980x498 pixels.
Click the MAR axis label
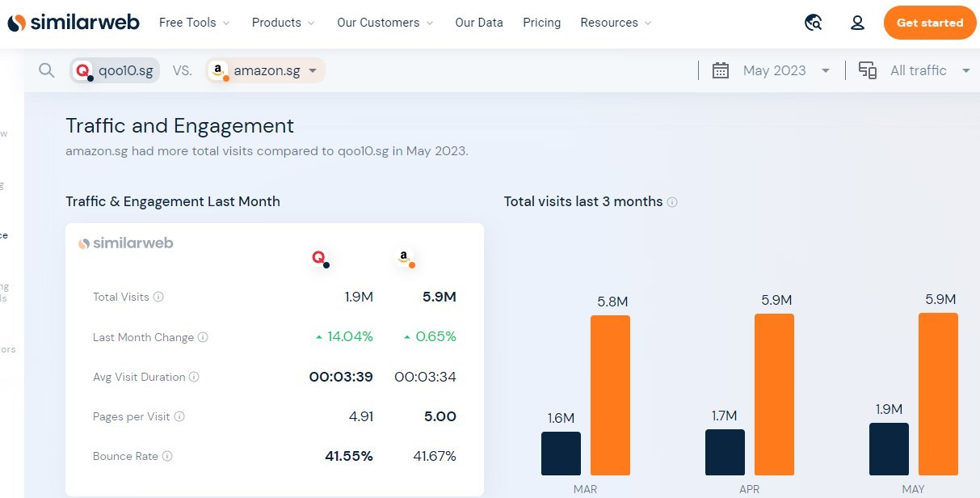(585, 490)
